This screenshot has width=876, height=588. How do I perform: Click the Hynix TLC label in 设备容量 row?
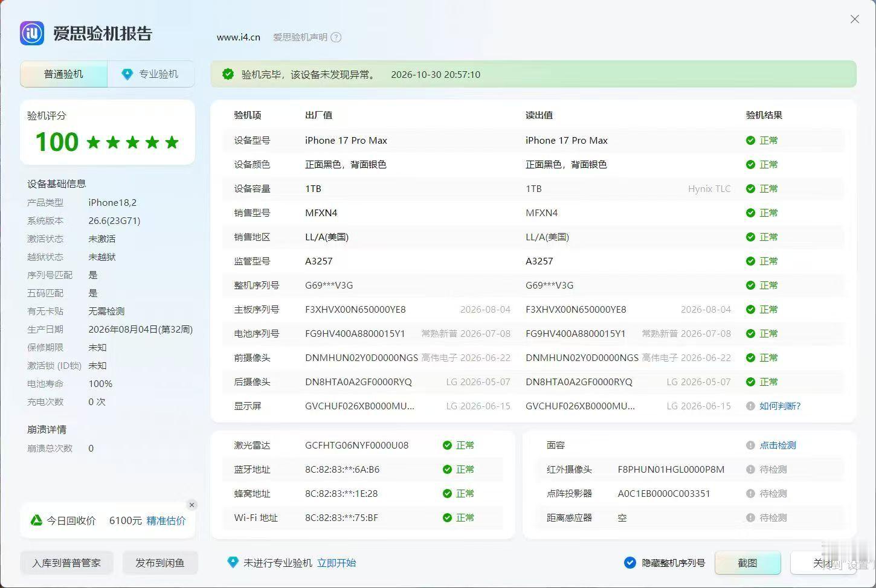click(709, 189)
